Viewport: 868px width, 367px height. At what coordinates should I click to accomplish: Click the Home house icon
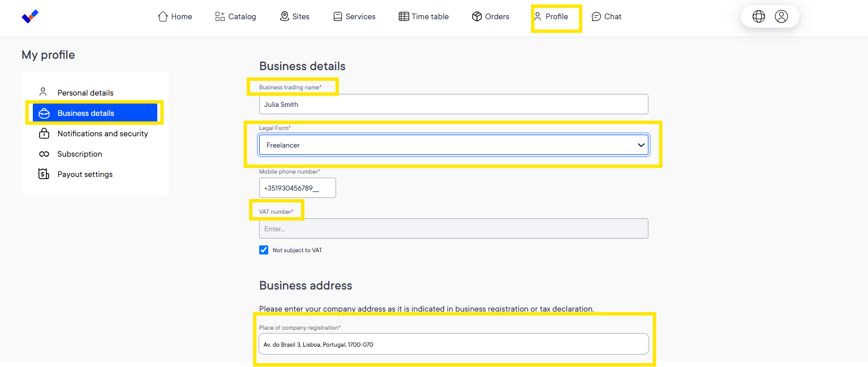tap(163, 16)
